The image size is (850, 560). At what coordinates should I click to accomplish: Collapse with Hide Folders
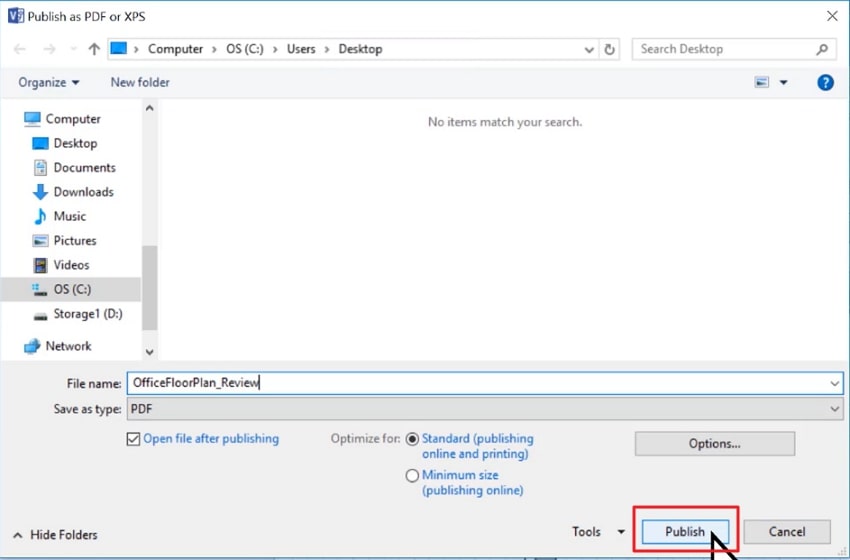[x=55, y=535]
